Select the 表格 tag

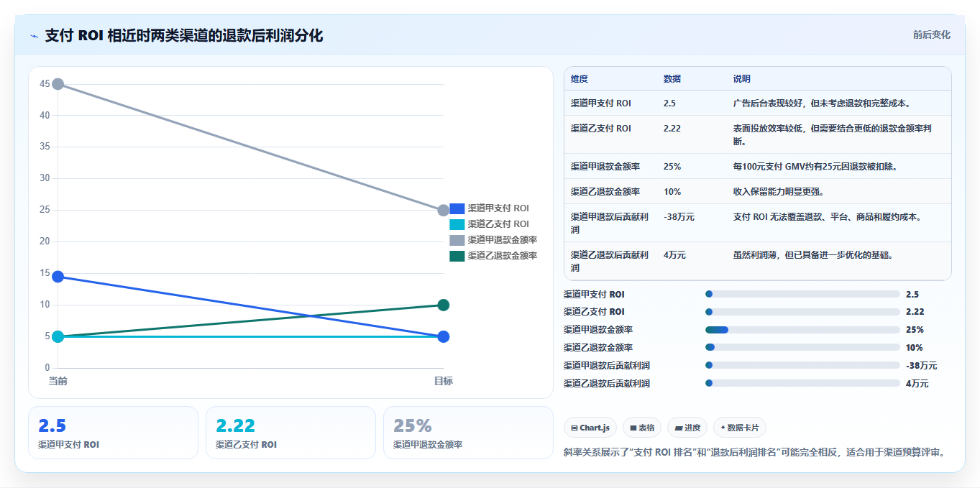click(x=642, y=428)
